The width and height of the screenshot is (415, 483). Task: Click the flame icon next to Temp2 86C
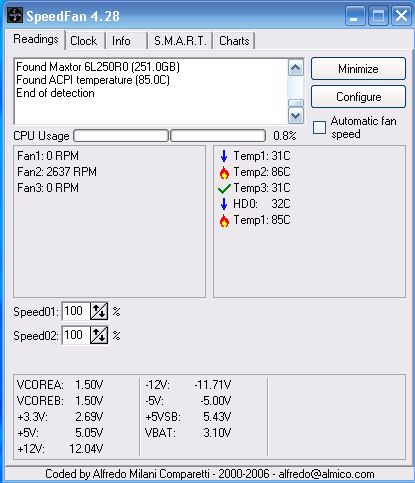pyautogui.click(x=224, y=172)
